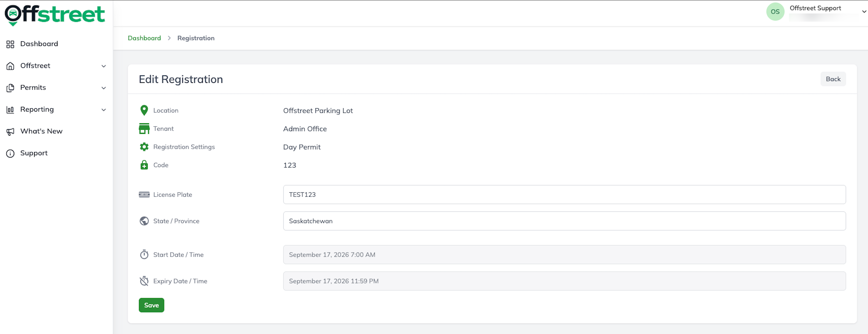Image resolution: width=868 pixels, height=334 pixels.
Task: Click the green Location pin icon
Action: click(x=144, y=110)
